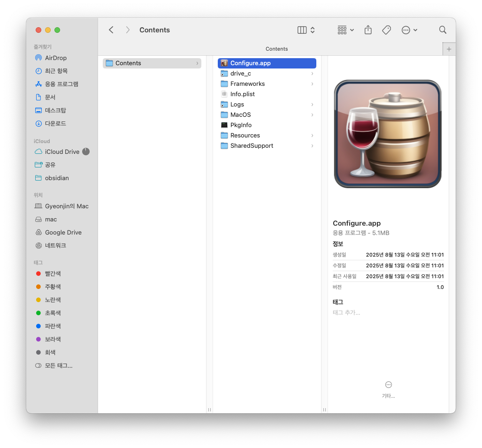Viewport: 482px width, 448px height.
Task: Click the Configure.app wine barrel preview image
Action: tap(388, 134)
